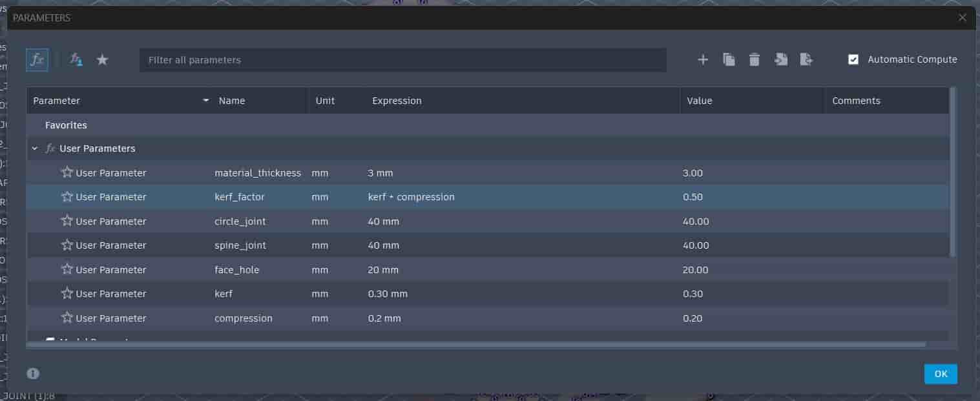Collapse the User Parameters group
980x401 pixels.
click(35, 149)
